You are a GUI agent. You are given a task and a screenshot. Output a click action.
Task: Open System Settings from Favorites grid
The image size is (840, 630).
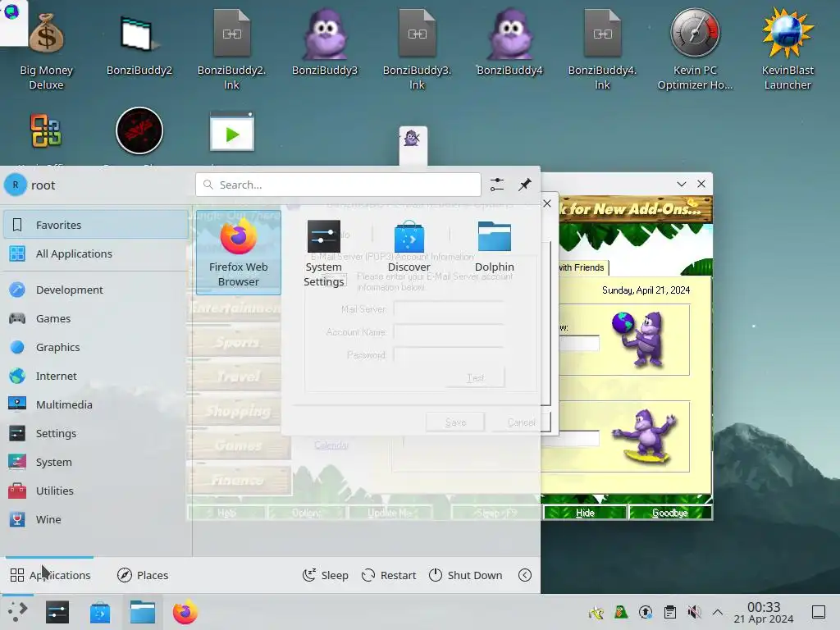click(323, 253)
